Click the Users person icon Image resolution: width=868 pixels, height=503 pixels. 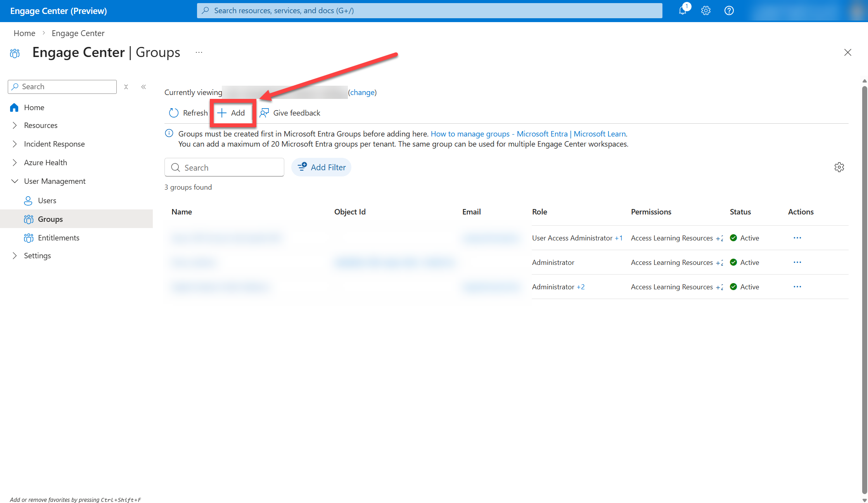[28, 201]
